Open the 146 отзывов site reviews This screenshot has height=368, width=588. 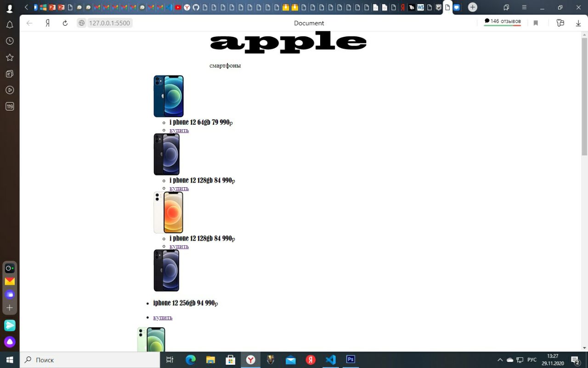point(503,21)
